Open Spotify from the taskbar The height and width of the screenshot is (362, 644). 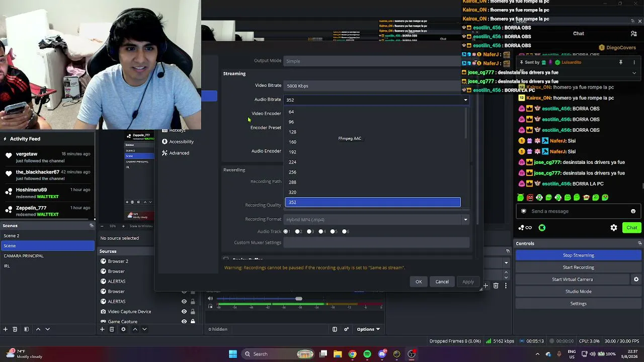(x=367, y=354)
